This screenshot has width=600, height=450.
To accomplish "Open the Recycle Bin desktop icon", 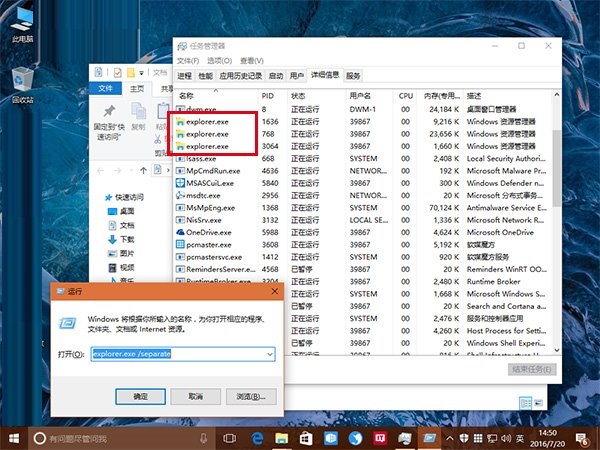I will [x=22, y=85].
